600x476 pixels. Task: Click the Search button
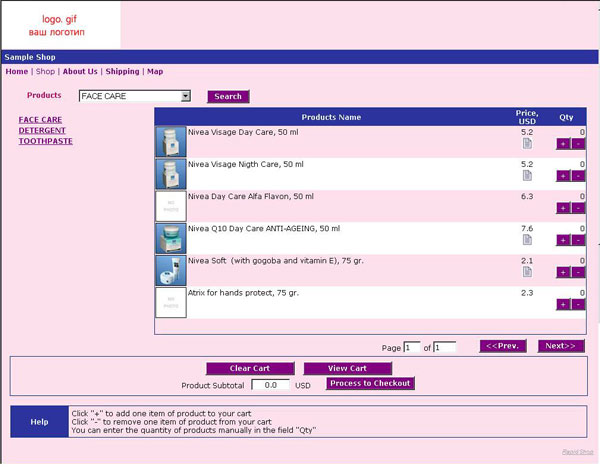[228, 96]
